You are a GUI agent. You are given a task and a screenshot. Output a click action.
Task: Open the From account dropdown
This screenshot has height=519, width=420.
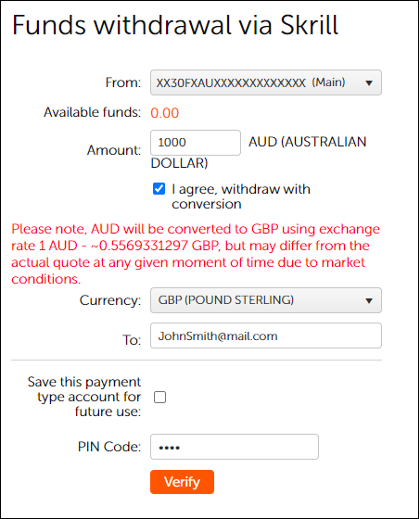266,82
